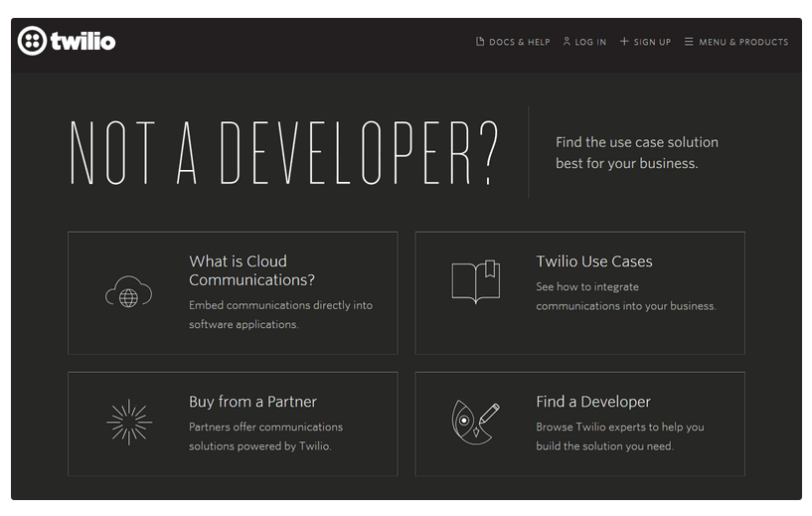Click text 'Find the use case solution best for your business.'

click(x=637, y=153)
